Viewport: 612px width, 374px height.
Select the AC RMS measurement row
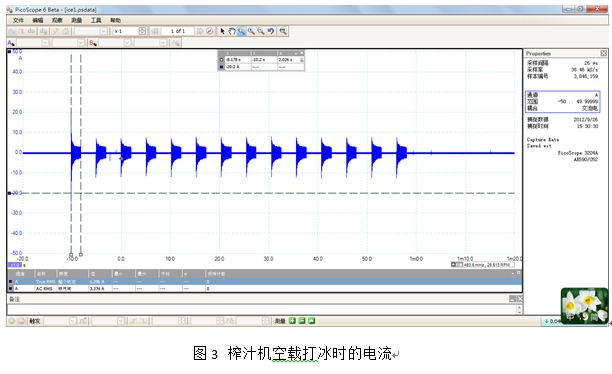click(264, 289)
